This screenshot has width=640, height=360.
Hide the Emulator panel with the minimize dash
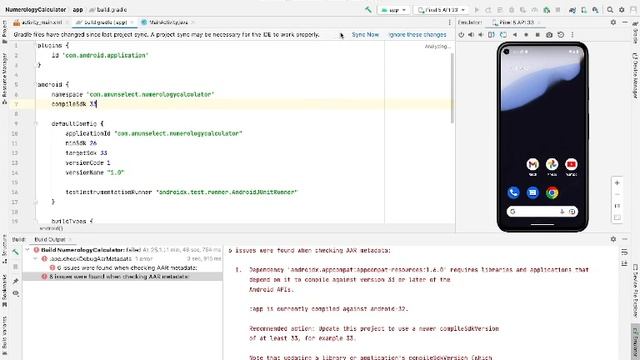[x=625, y=22]
